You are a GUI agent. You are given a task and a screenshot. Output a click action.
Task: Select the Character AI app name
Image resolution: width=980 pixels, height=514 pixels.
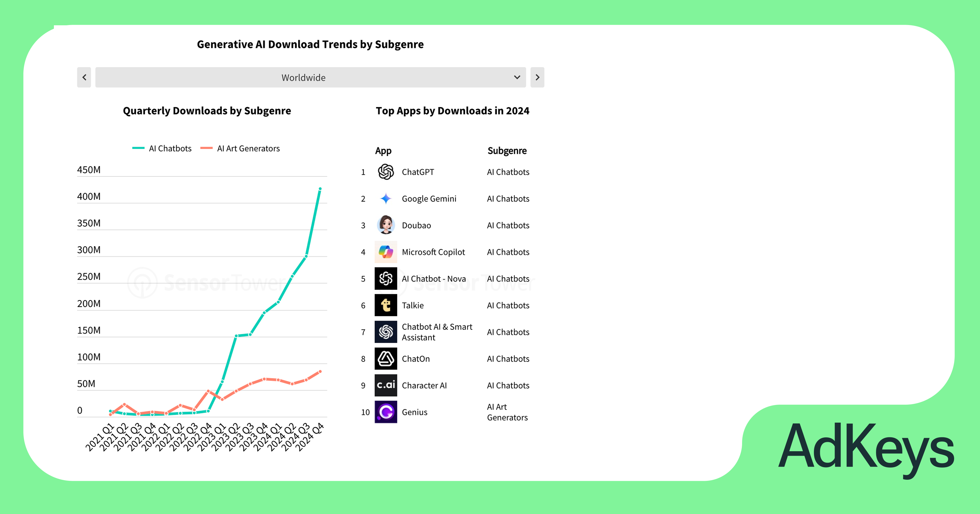coord(424,385)
